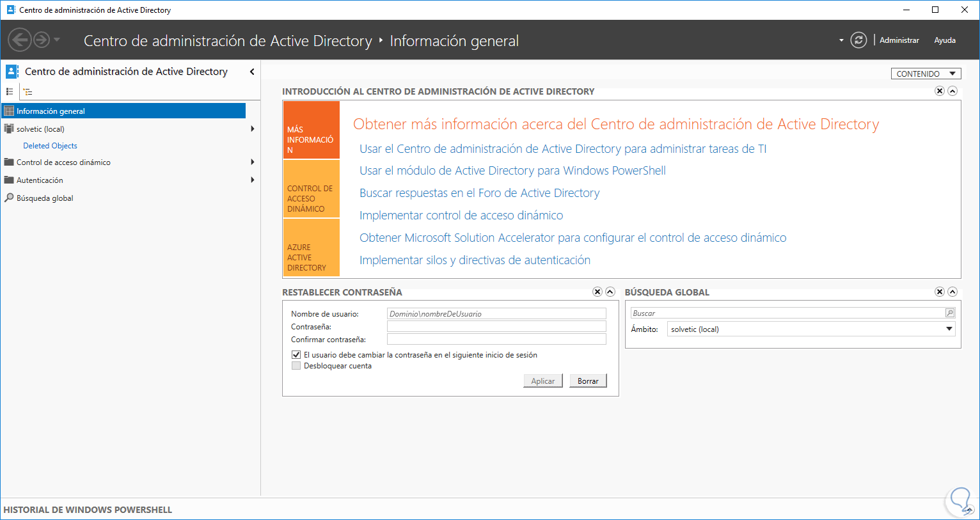Click the Información general node icon
Image resolution: width=980 pixels, height=520 pixels.
click(x=9, y=111)
